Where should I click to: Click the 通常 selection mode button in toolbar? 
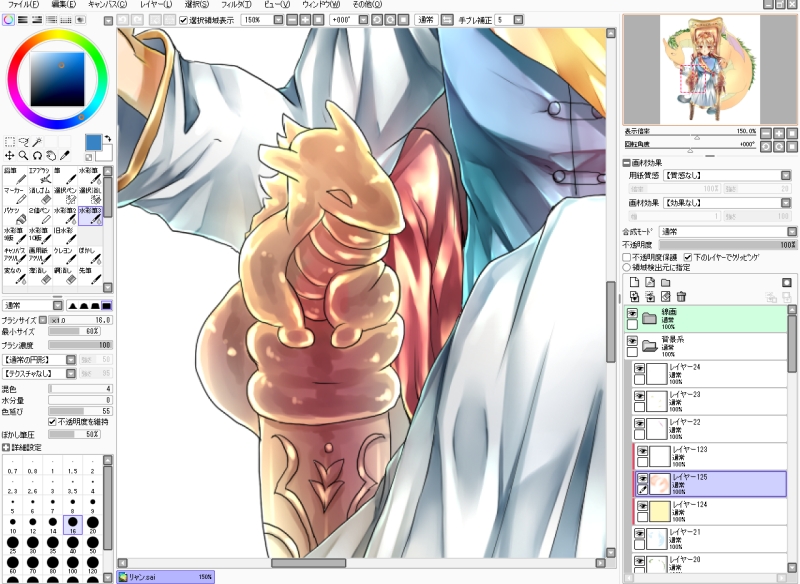click(426, 20)
